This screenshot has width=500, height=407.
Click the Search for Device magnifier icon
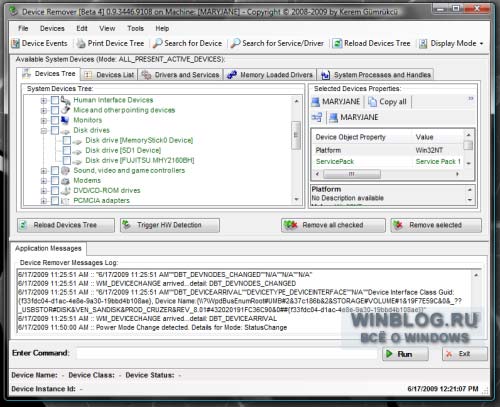tap(157, 43)
